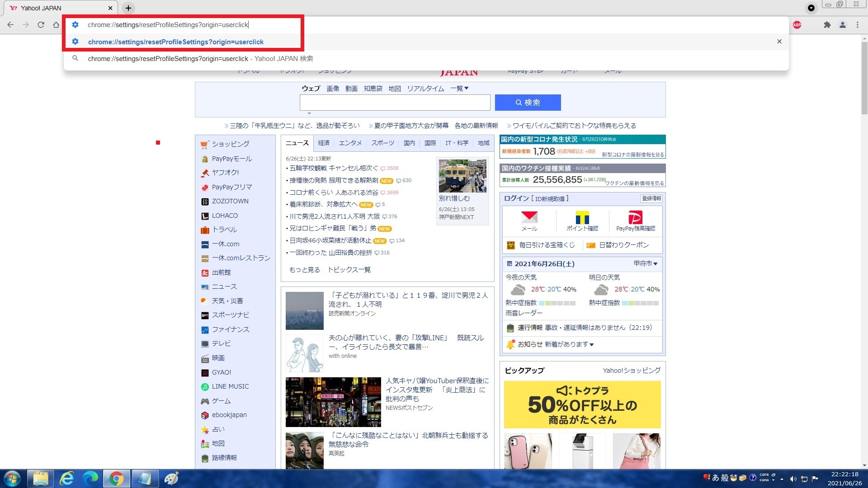Open the train photo 別れ惜しむ thumbnail
This screenshot has width=868, height=488.
pyautogui.click(x=462, y=176)
